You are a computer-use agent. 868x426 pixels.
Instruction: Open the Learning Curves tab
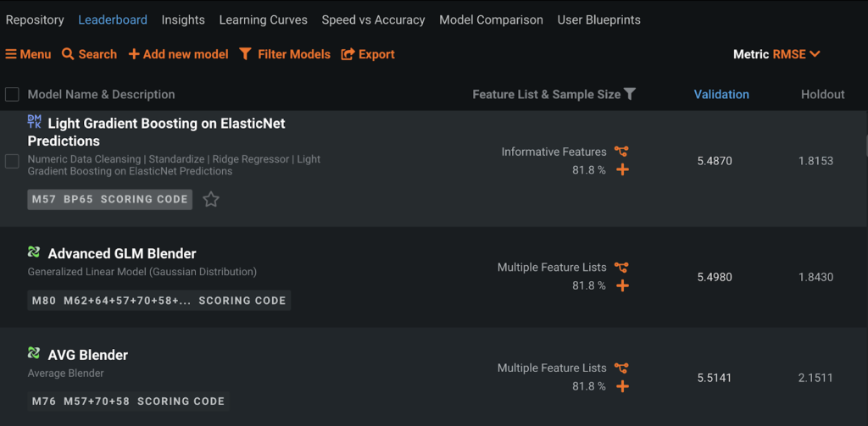pos(264,19)
